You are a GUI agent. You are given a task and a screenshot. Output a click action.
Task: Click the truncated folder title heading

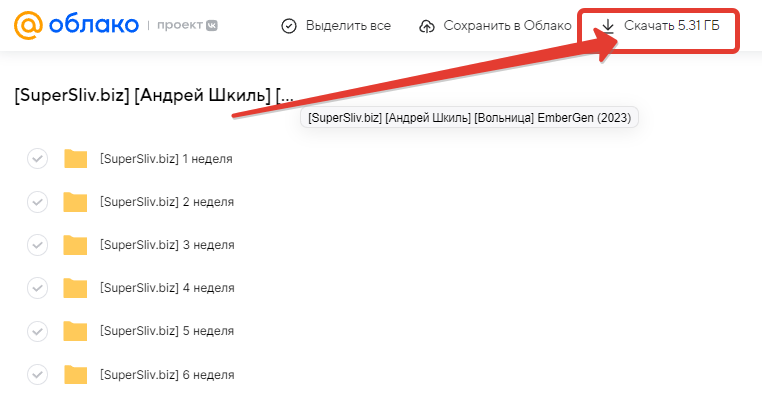pyautogui.click(x=154, y=95)
